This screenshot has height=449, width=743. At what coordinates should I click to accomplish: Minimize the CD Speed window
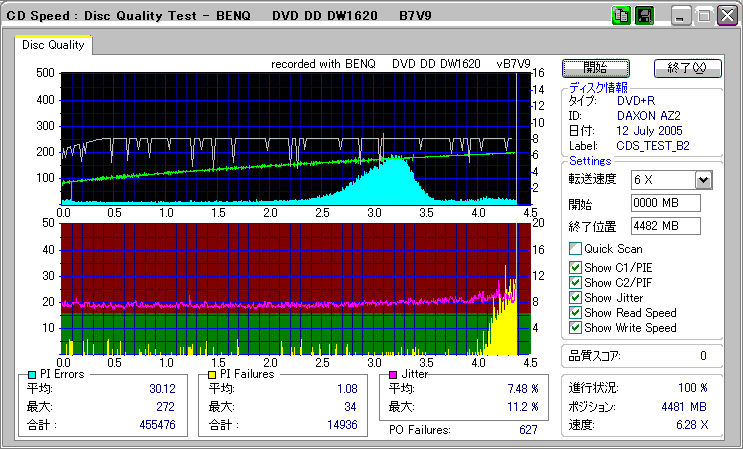(681, 16)
